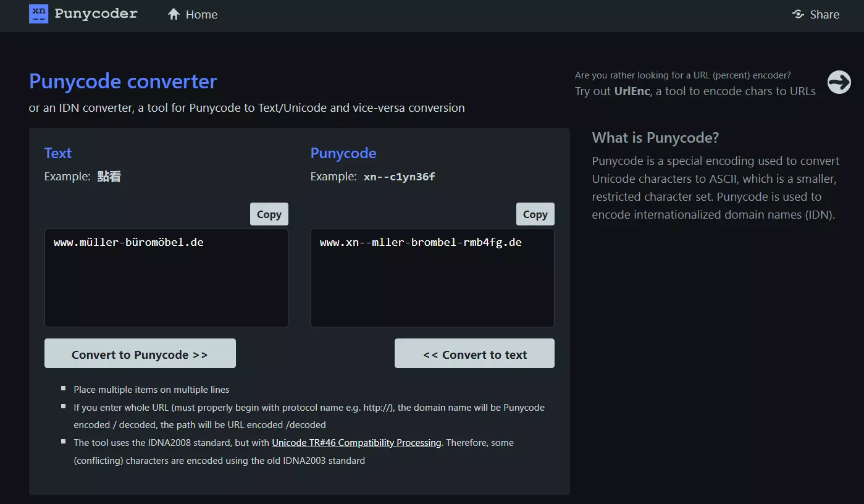
Task: Select the encoded domain xn--mller-brombel-rmb4fg.de
Action: click(x=421, y=242)
